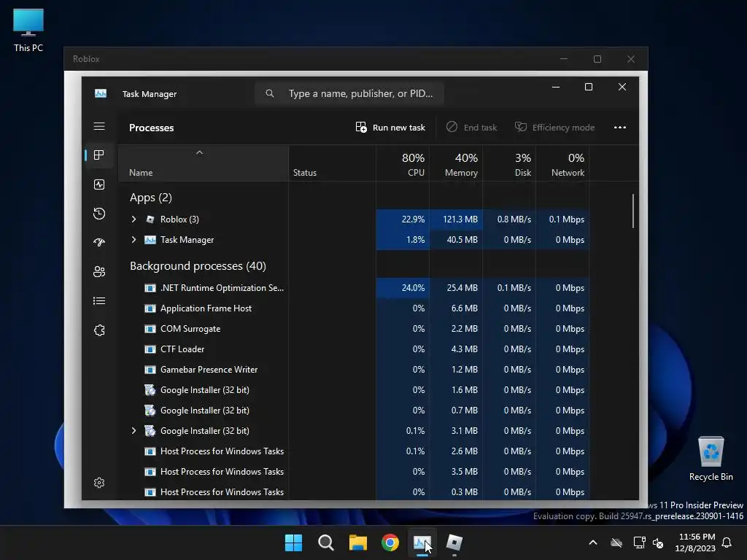Image resolution: width=747 pixels, height=560 pixels.
Task: Click the End task button
Action: click(x=472, y=127)
